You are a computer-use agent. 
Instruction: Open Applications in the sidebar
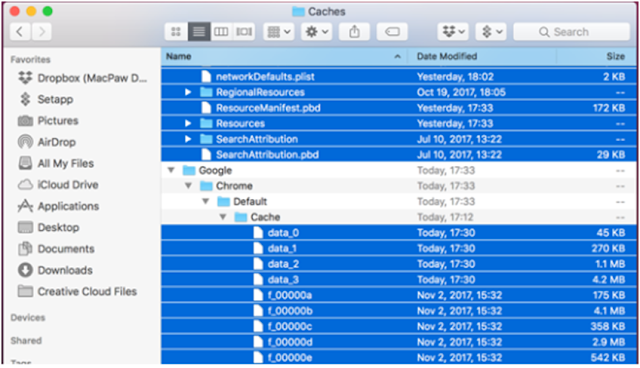(x=58, y=206)
